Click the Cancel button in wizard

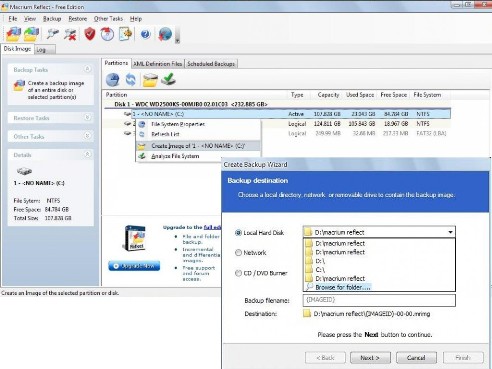point(416,358)
